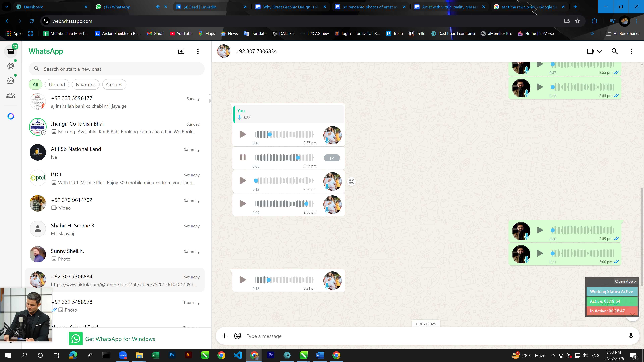Open the PTCL chat
Screen dimensions: 644x362
(x=115, y=178)
